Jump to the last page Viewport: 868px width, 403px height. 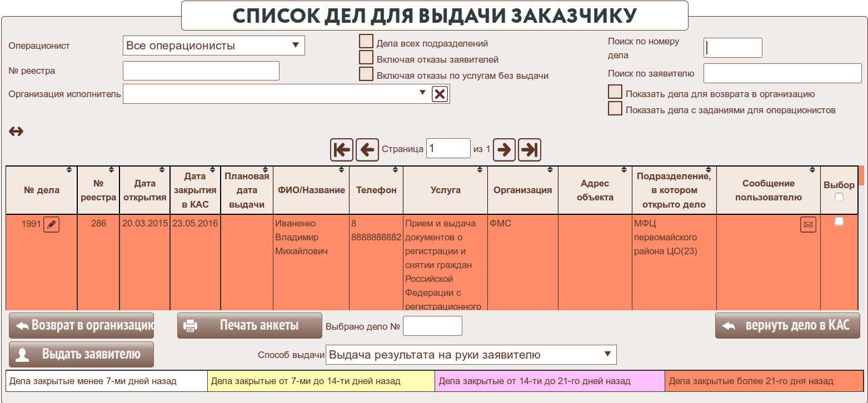[530, 149]
